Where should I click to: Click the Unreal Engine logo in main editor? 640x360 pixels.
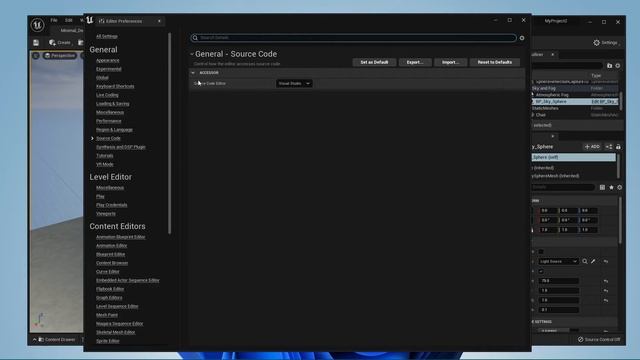click(x=37, y=25)
